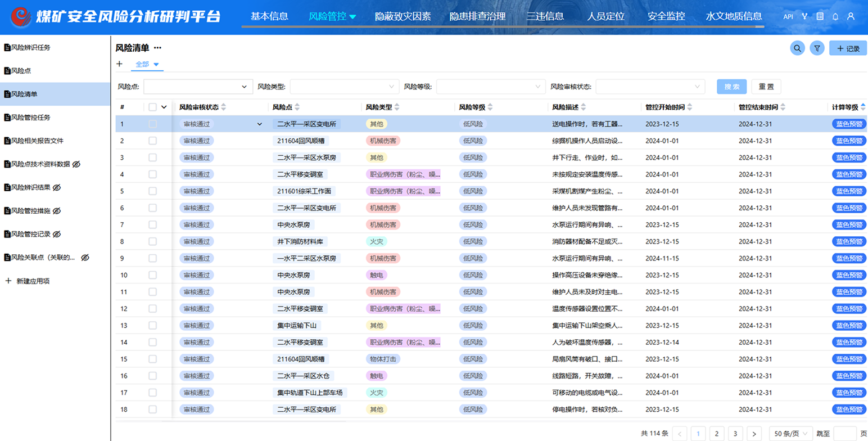
Task: Check the row 9 checkbox
Action: coord(152,258)
